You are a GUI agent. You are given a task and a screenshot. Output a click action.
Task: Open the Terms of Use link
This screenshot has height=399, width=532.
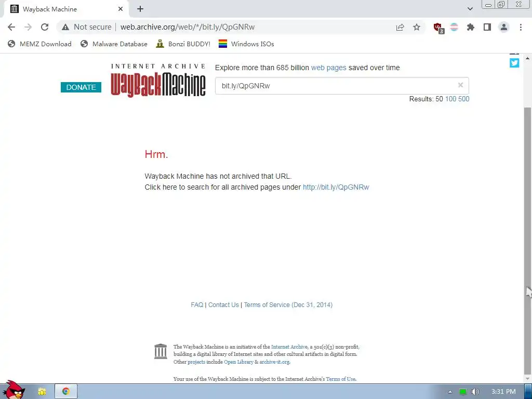coord(341,379)
